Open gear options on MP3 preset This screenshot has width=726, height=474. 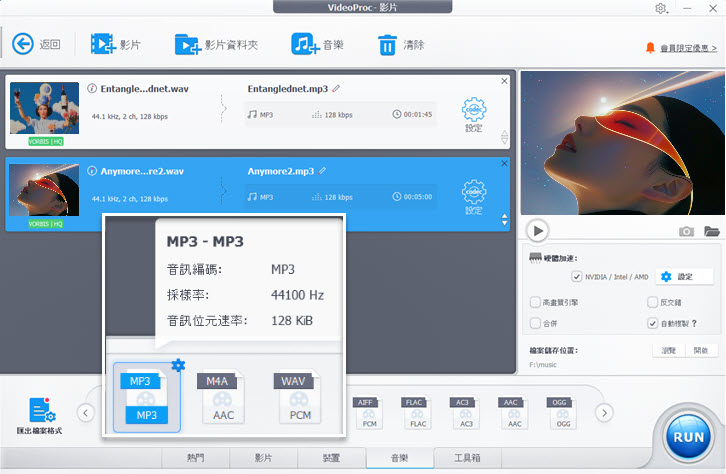click(178, 365)
